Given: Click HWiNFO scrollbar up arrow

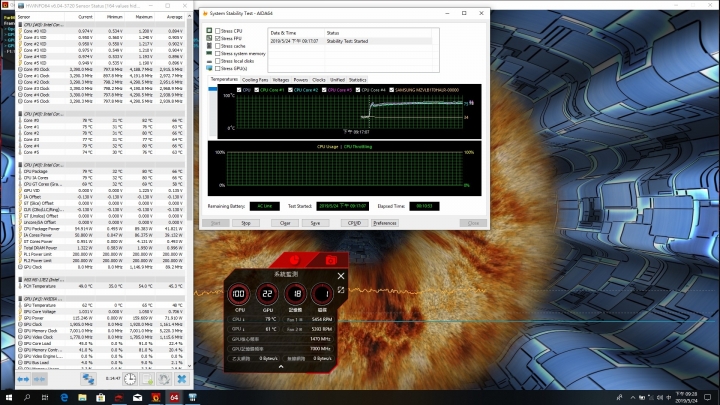Looking at the screenshot, I should point(190,17).
